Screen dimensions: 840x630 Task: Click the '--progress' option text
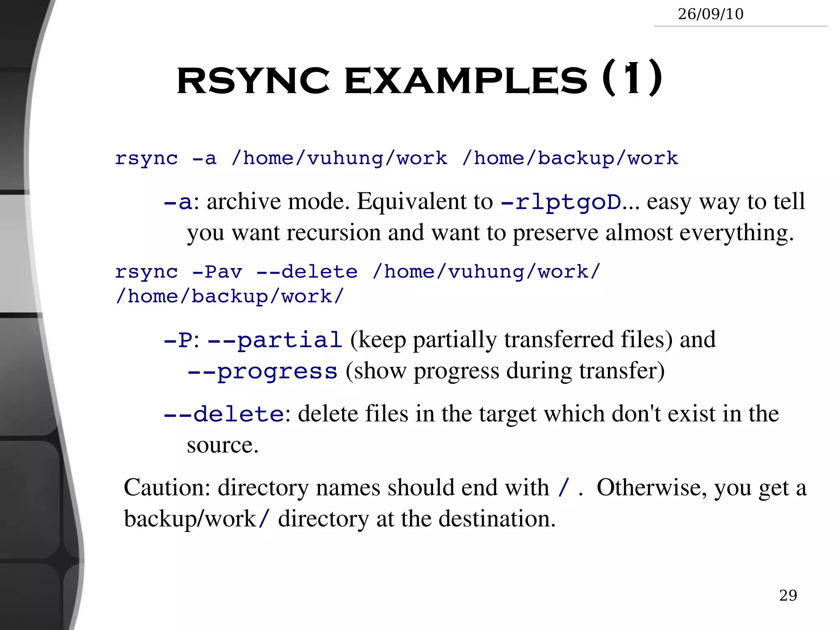(262, 371)
